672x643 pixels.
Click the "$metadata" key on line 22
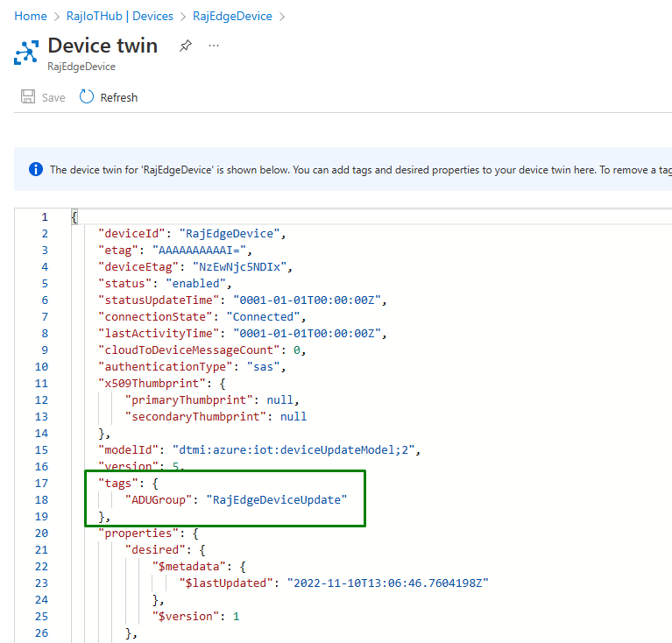point(189,567)
